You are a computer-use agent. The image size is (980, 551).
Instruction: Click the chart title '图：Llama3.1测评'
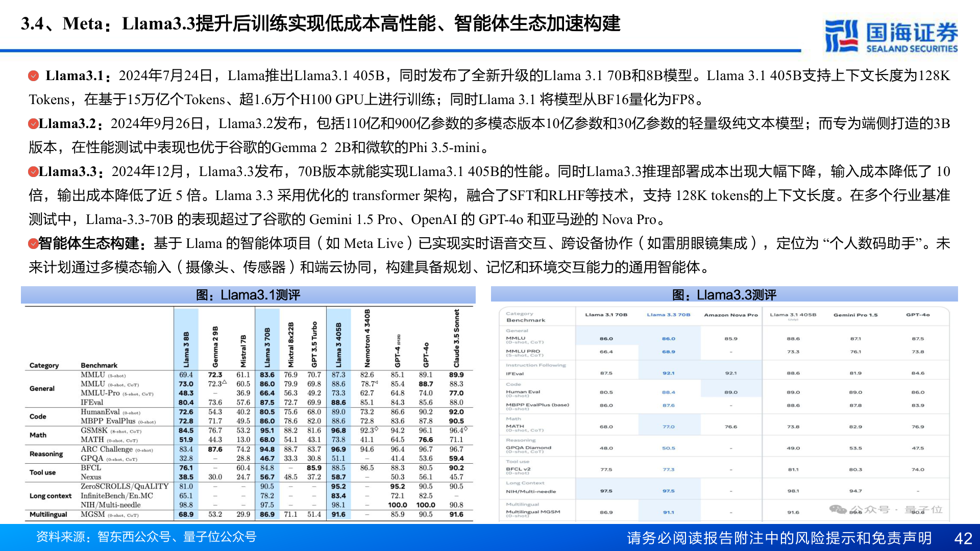coord(248,295)
